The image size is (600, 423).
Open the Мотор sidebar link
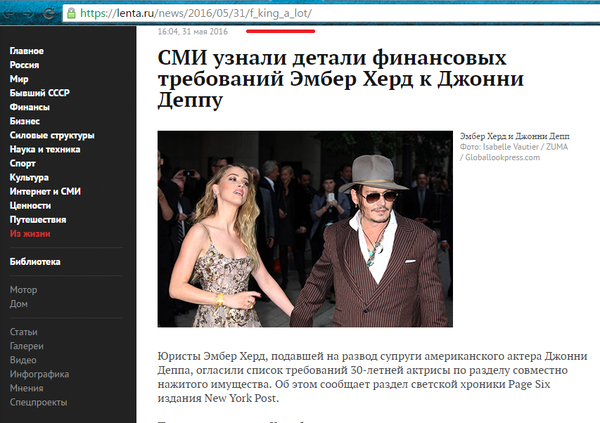23,289
